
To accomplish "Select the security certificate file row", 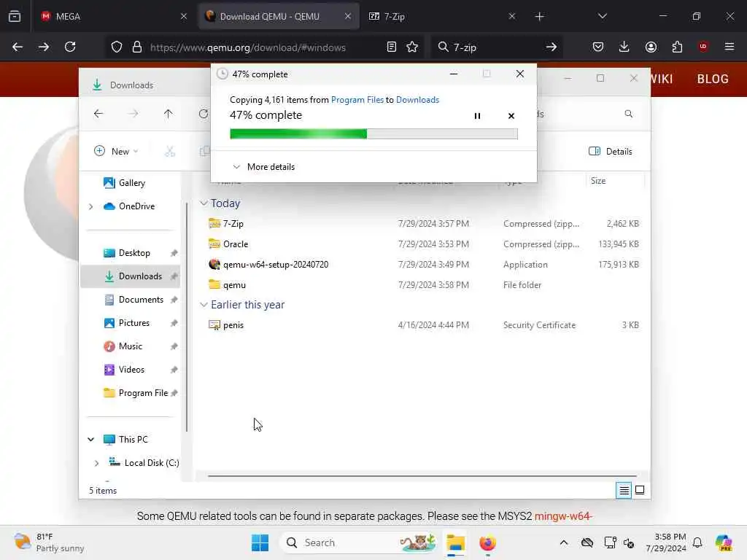I will point(424,324).
